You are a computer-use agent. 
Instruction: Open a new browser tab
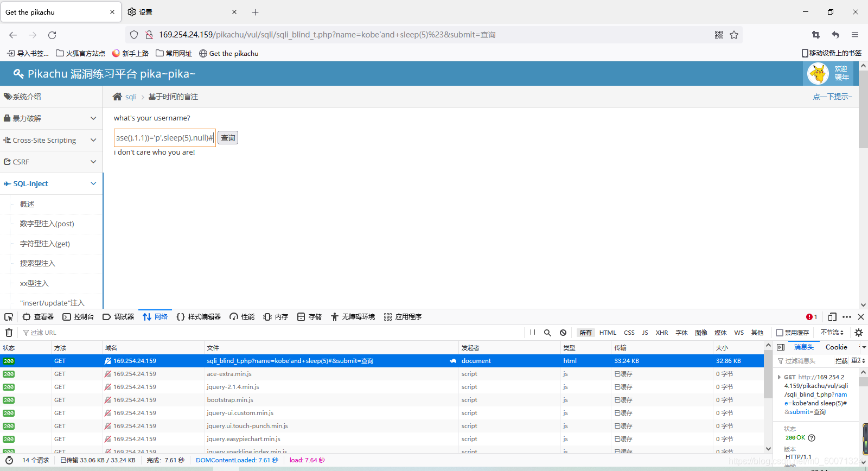[x=256, y=12]
